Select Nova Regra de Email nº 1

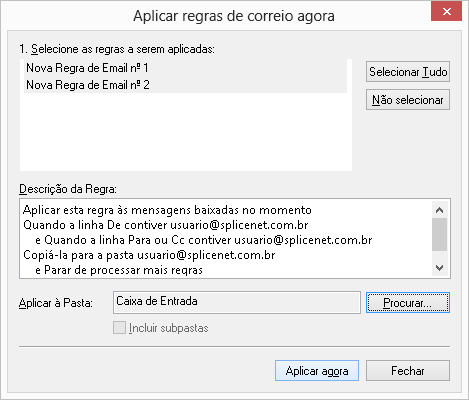pyautogui.click(x=185, y=68)
